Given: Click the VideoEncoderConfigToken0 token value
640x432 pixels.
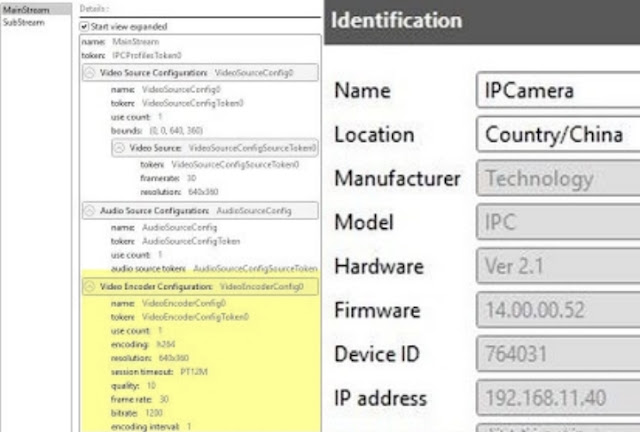Looking at the screenshot, I should coord(196,317).
